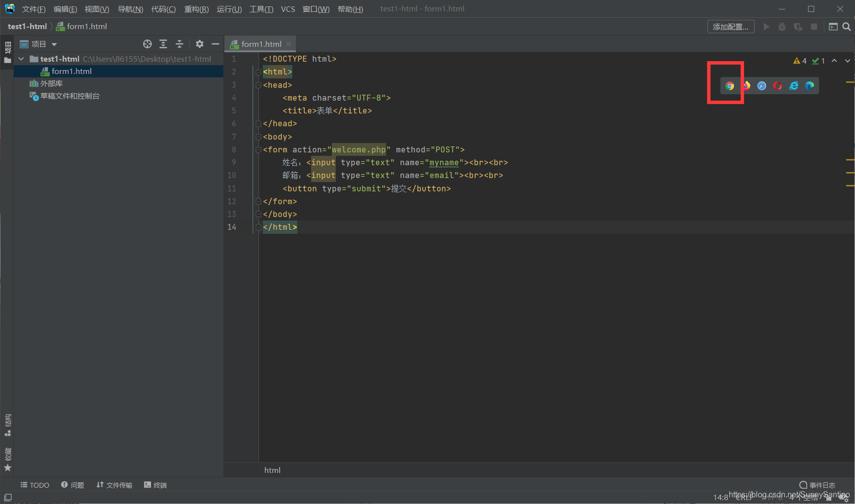Screen dimensions: 855x504
Task: Click the warnings indicator showing 4
Action: pyautogui.click(x=800, y=61)
